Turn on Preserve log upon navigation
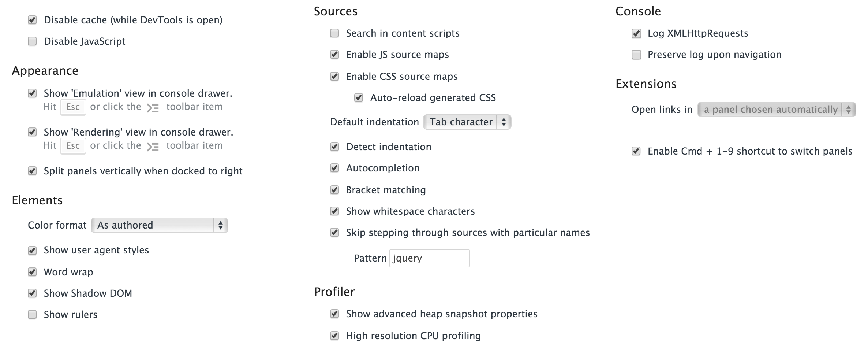Image resolution: width=868 pixels, height=359 pixels. 636,55
